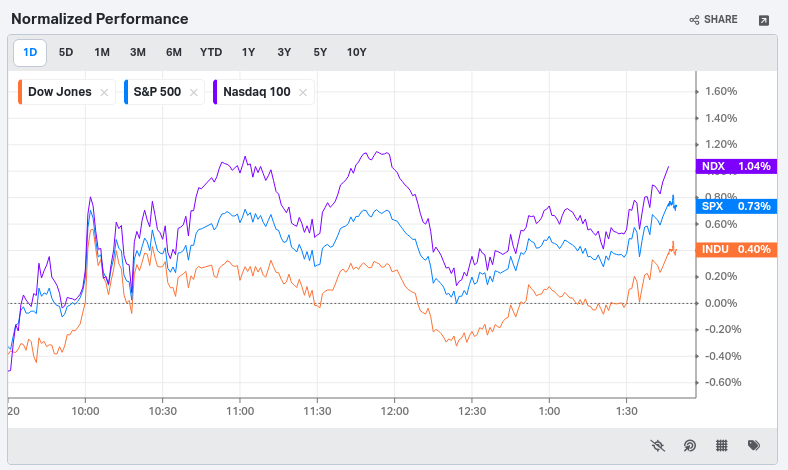Switch to the YTD range
Image resolution: width=788 pixels, height=470 pixels.
211,52
